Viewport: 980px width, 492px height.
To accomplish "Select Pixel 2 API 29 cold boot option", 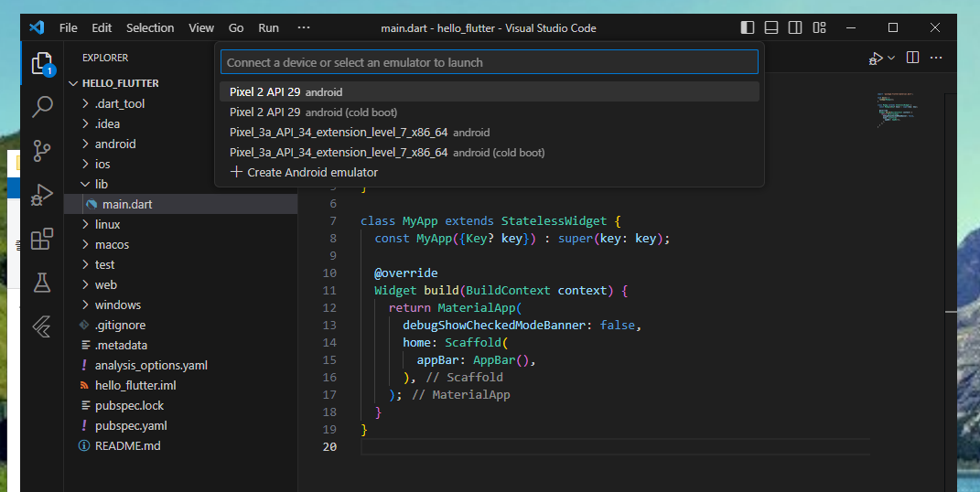I will click(490, 112).
